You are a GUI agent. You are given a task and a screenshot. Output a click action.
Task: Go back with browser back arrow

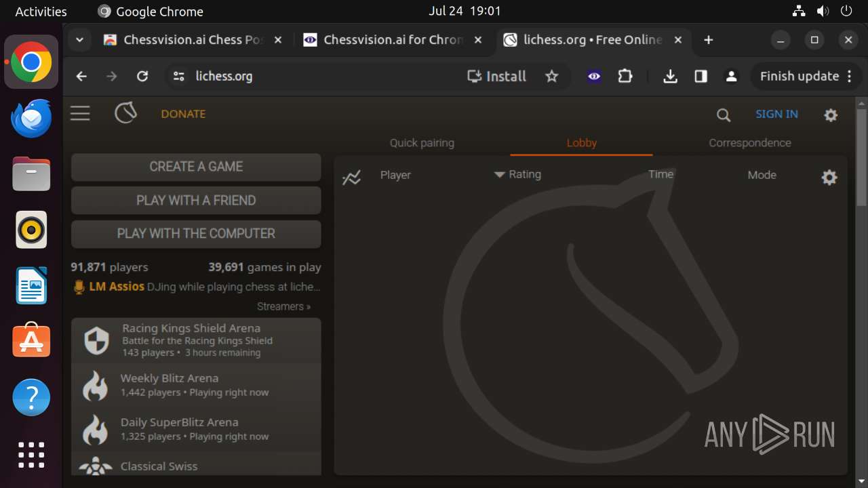pyautogui.click(x=81, y=77)
